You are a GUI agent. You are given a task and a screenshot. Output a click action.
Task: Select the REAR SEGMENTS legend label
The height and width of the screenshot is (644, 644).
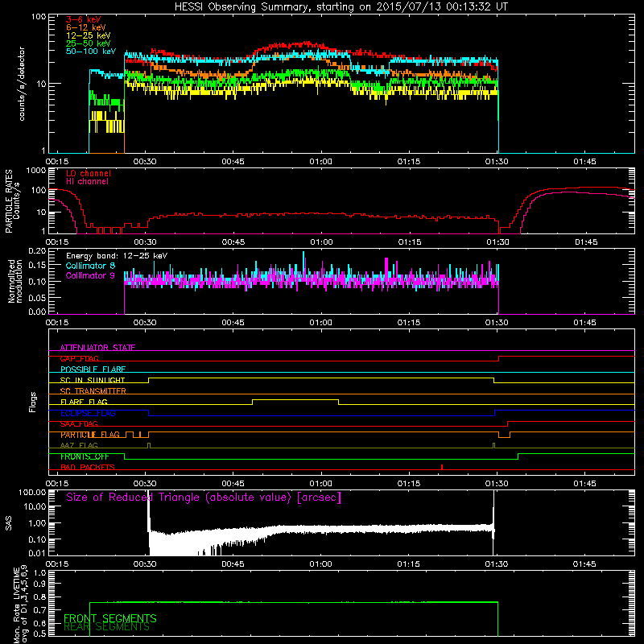(107, 627)
